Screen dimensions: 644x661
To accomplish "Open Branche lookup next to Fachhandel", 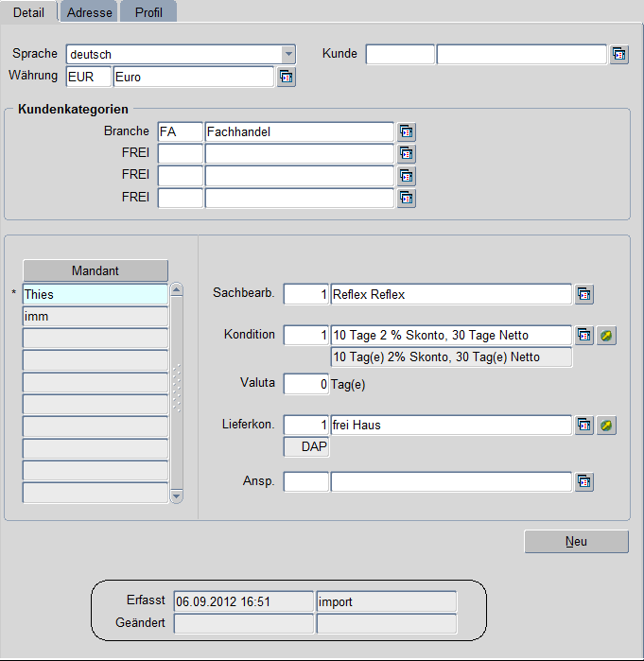I will 407,132.
